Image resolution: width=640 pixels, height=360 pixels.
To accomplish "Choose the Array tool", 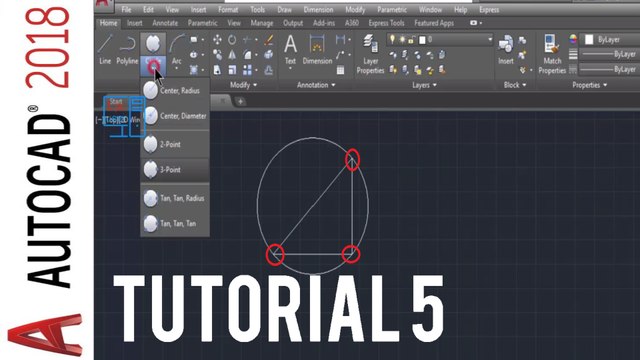I will [x=247, y=70].
